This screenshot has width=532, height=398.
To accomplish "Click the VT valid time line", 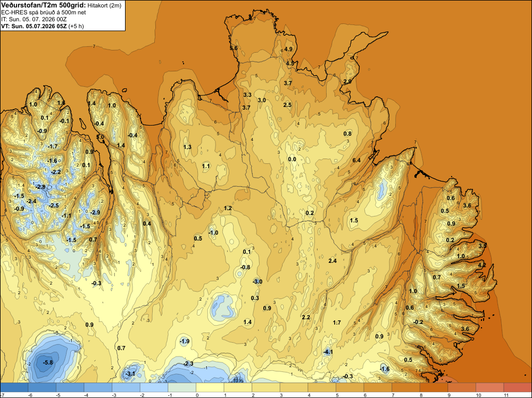I will tap(43, 26).
